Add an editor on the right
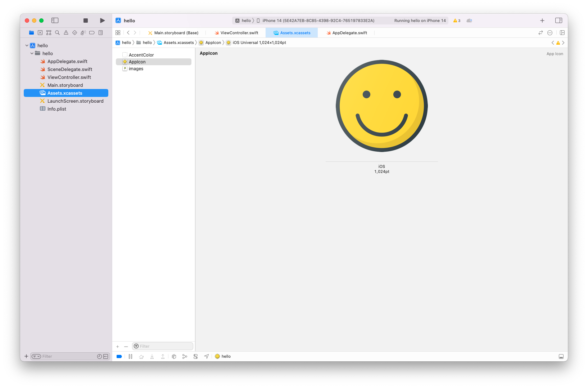This screenshot has height=388, width=588. point(562,33)
